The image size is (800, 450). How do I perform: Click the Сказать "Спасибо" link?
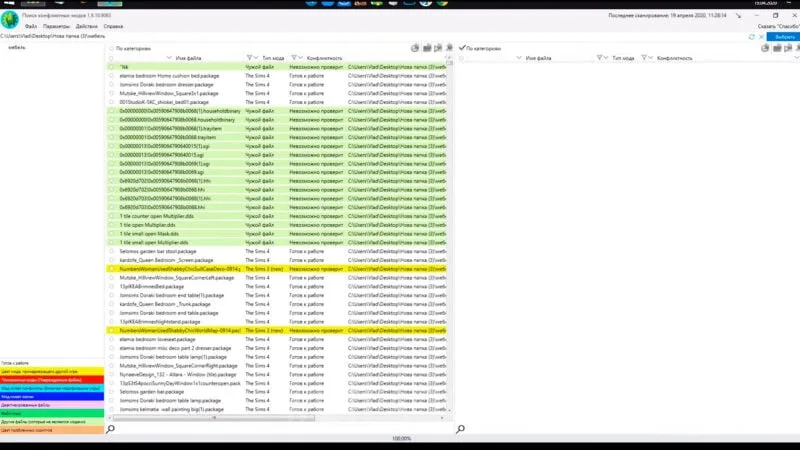coord(779,26)
